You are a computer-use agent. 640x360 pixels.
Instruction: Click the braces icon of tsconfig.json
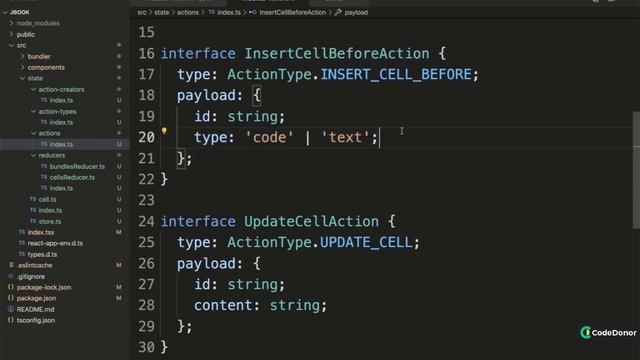click(11, 320)
